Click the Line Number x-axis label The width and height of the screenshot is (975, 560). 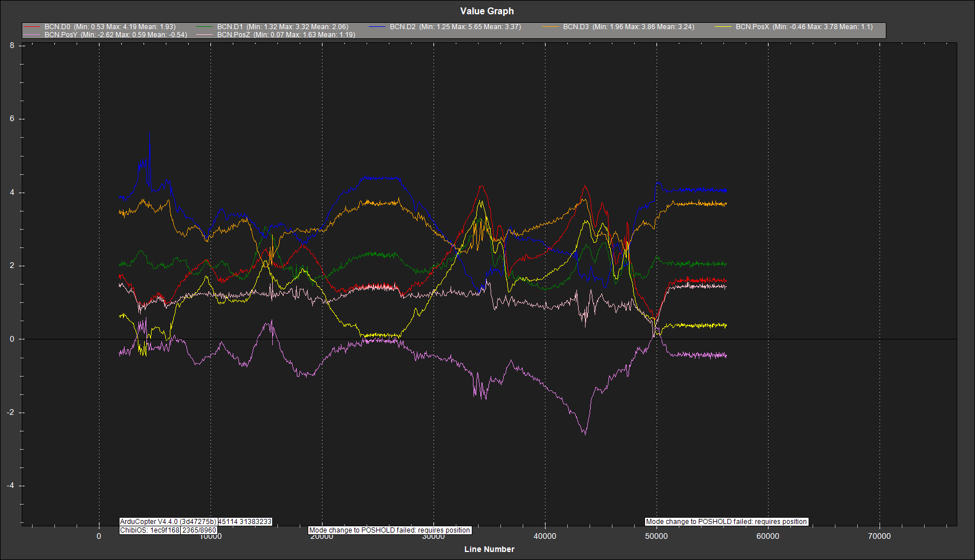[489, 549]
